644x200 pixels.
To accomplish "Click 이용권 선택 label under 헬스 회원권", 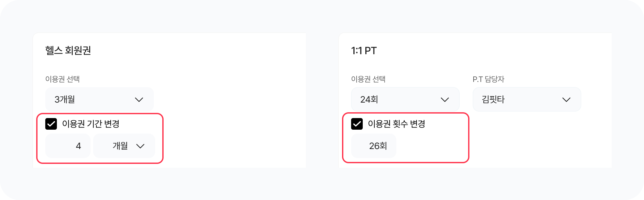I will pyautogui.click(x=62, y=79).
